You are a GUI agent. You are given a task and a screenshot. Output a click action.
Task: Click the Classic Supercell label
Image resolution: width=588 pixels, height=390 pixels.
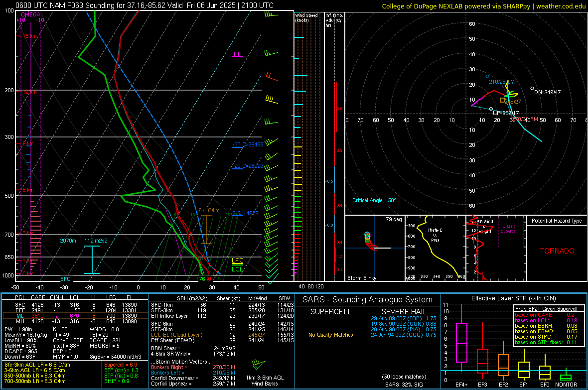point(509,229)
